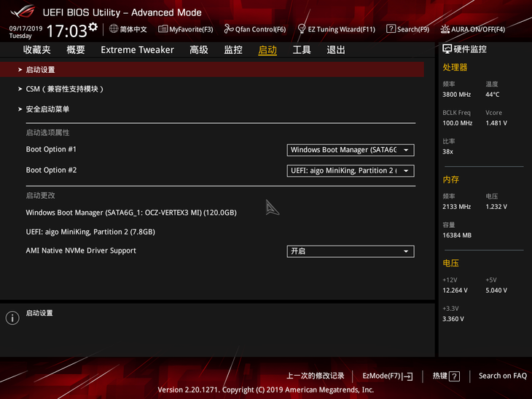Open Boot Option #2 dropdown
The height and width of the screenshot is (399, 532).
351,170
